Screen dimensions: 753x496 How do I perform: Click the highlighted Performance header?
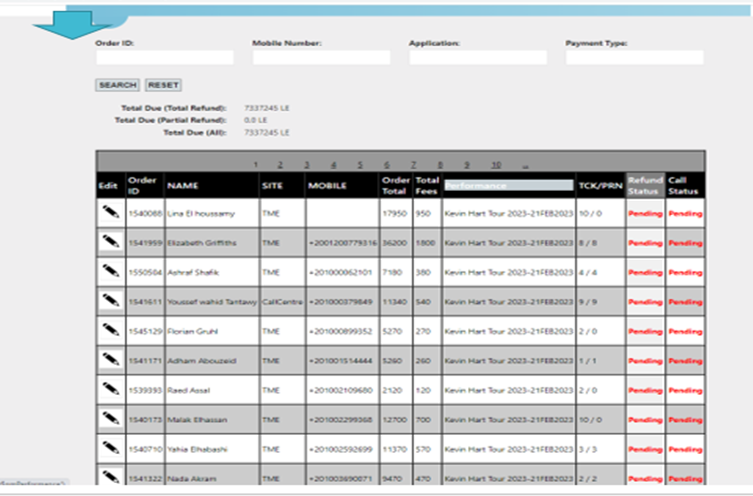point(509,185)
